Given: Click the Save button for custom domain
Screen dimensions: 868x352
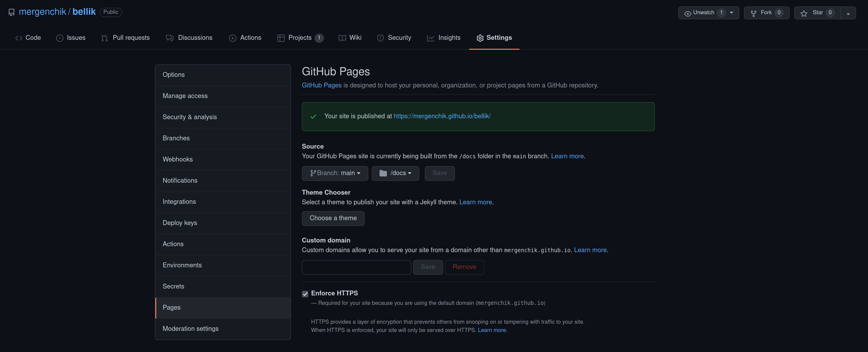Looking at the screenshot, I should point(428,267).
